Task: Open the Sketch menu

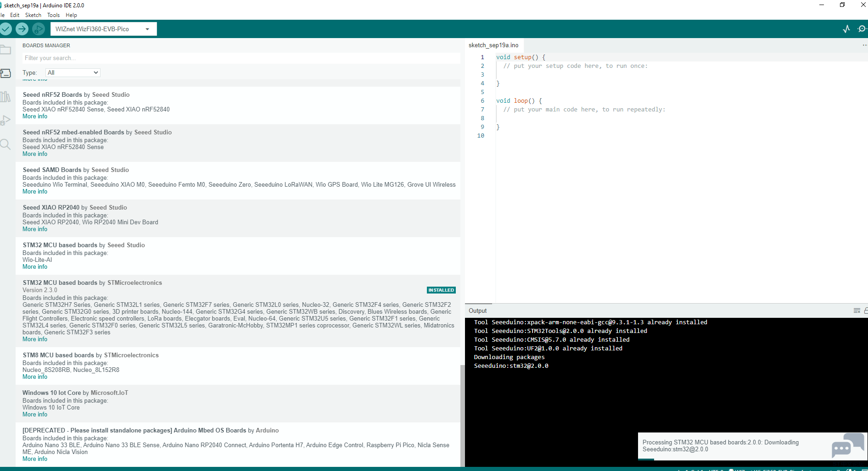Action: point(33,15)
